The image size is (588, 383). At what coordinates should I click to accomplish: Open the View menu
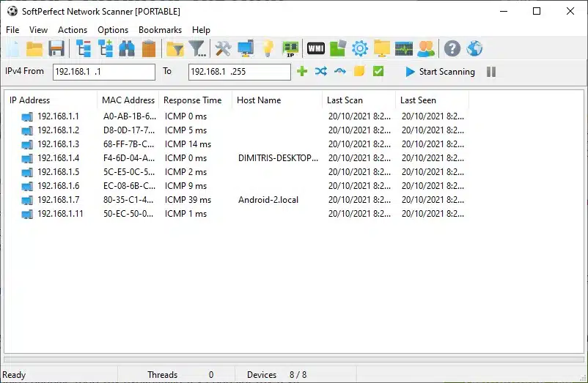click(39, 30)
